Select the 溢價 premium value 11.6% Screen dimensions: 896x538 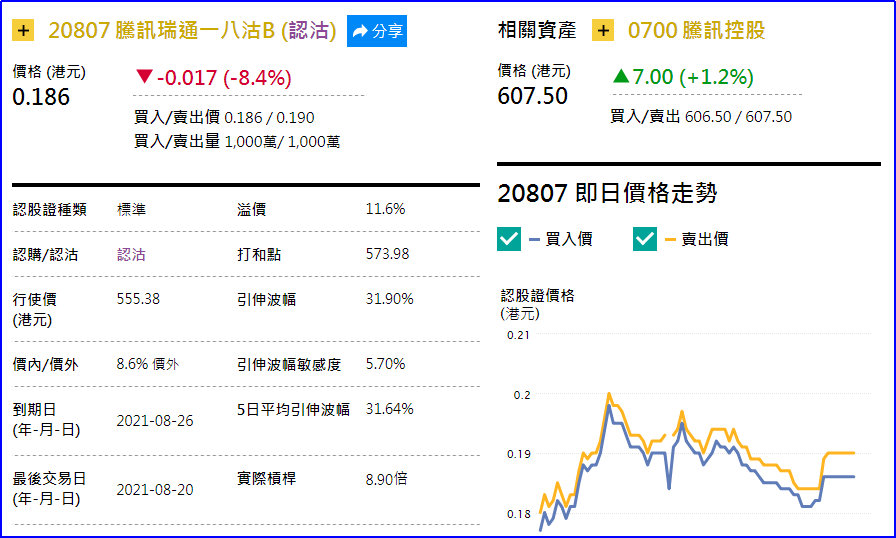pos(385,209)
